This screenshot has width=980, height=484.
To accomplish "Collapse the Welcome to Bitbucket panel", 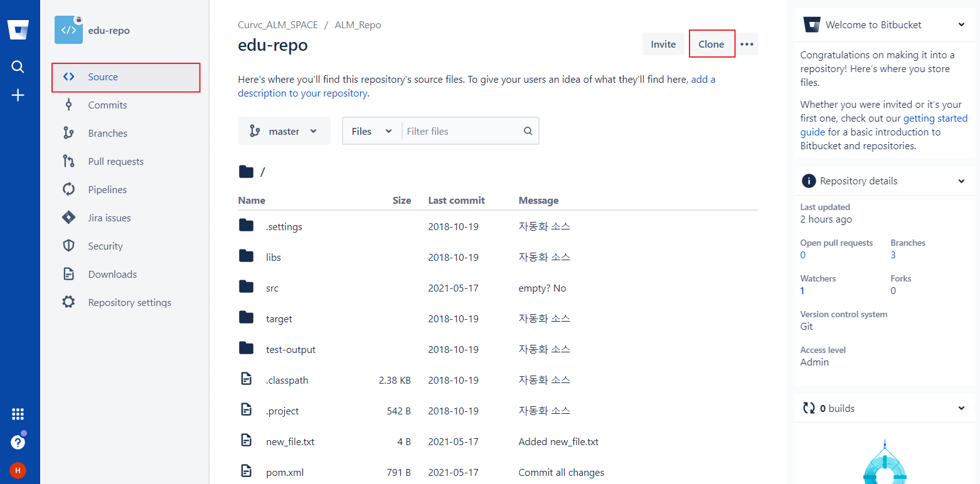I will [x=961, y=25].
